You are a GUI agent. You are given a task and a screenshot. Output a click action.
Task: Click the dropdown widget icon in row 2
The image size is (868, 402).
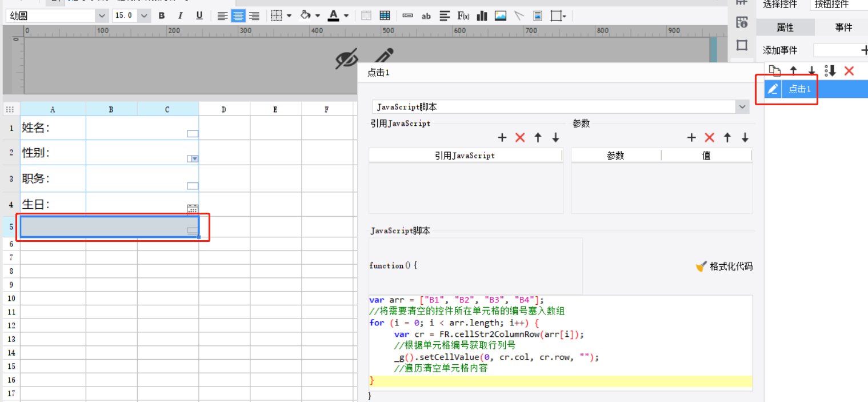point(193,159)
